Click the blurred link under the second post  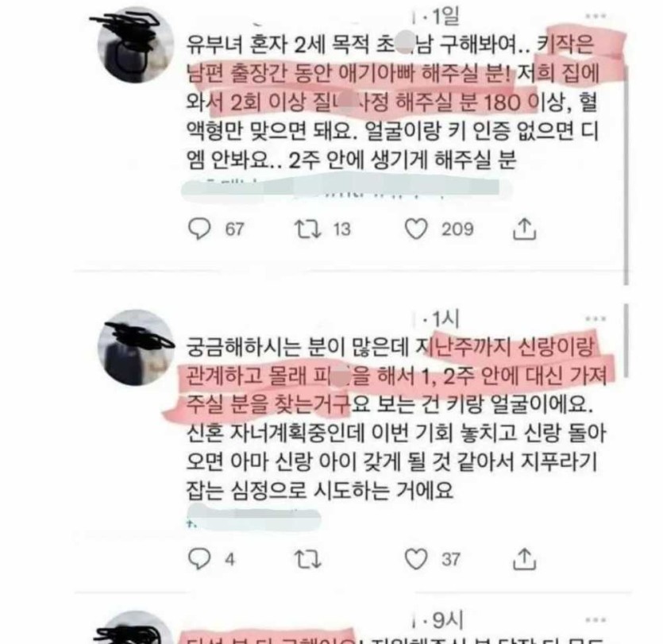click(x=254, y=518)
